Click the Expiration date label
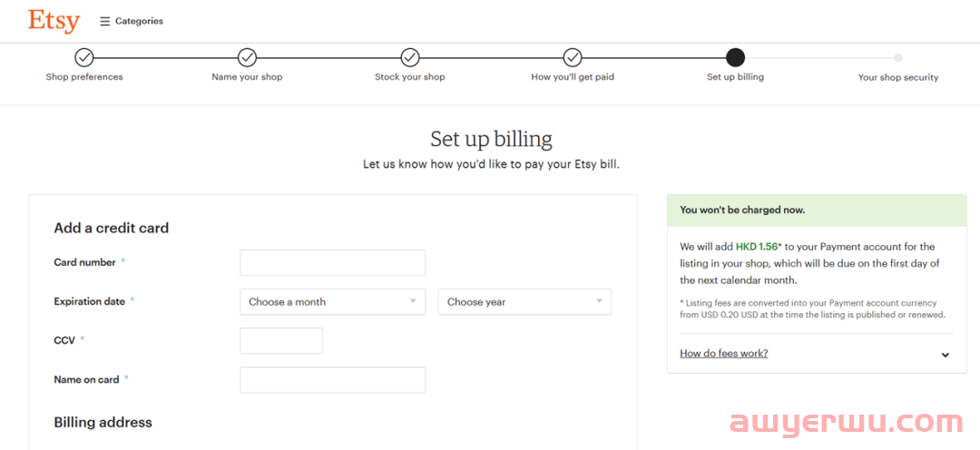 click(x=89, y=301)
